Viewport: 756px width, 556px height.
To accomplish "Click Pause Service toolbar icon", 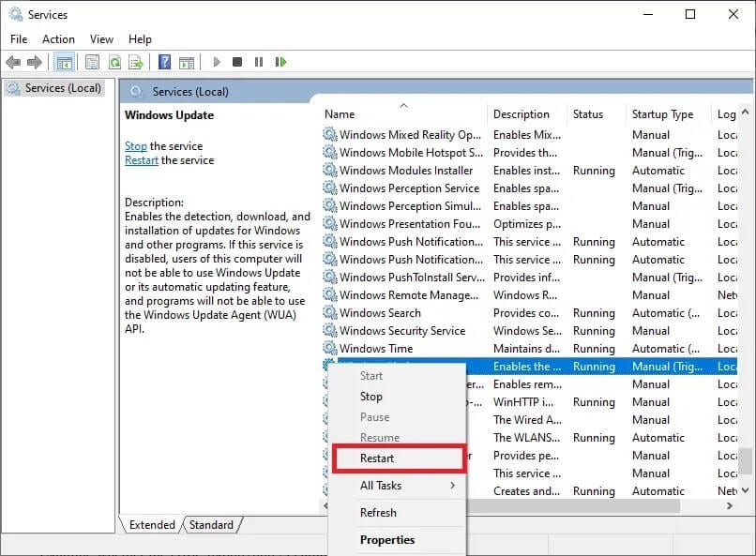I will tap(259, 62).
